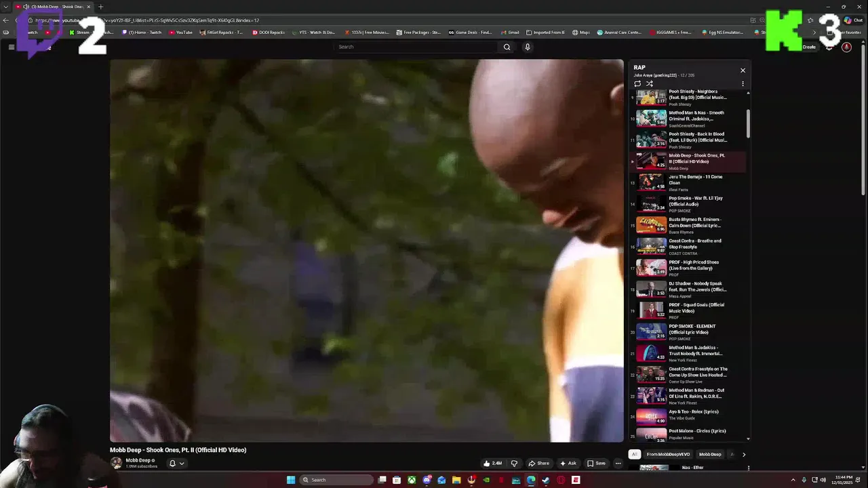
Task: Show more bookmarks overflow chevron
Action: point(814,32)
